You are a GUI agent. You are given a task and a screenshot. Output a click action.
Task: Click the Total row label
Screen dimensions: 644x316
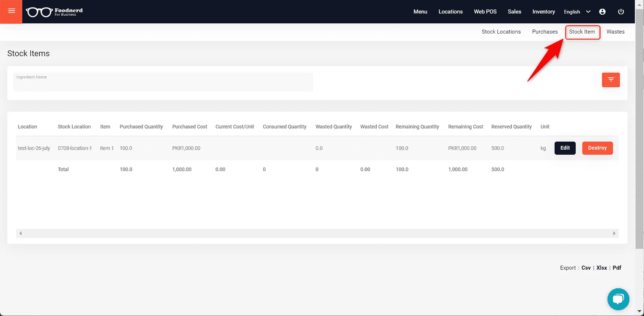(x=63, y=169)
